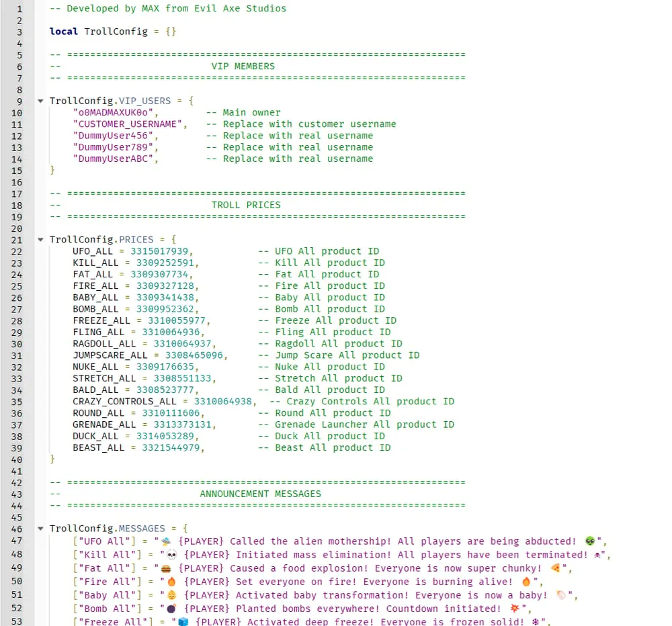The width and height of the screenshot is (672, 626).
Task: Click the alien emoji ending the UFO All message
Action: (x=590, y=541)
